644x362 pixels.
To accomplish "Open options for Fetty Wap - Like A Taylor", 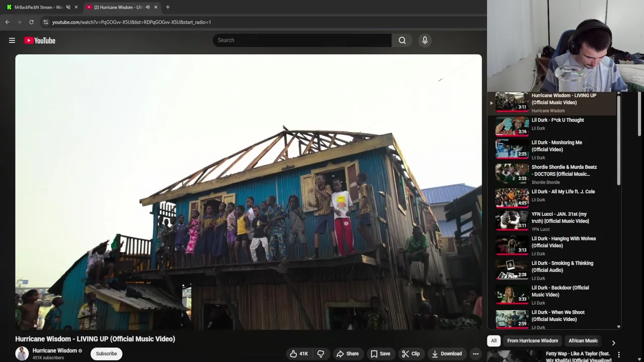I will click(619, 355).
